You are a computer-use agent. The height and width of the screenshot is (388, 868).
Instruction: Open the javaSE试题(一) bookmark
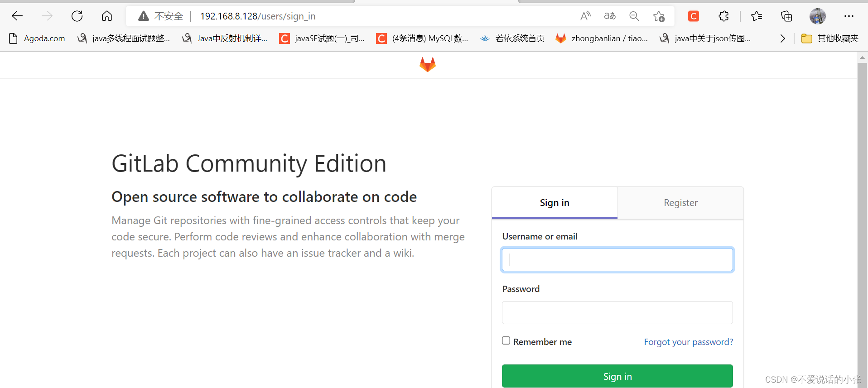[x=322, y=38]
